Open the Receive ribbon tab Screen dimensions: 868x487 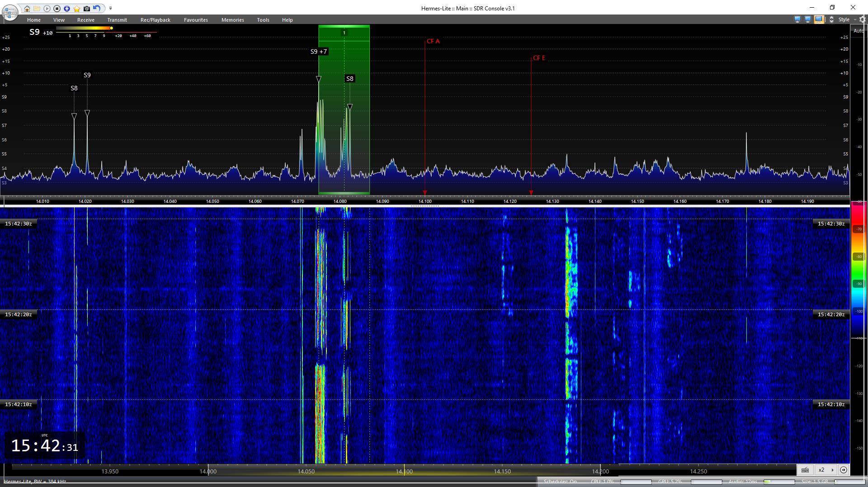pyautogui.click(x=85, y=20)
